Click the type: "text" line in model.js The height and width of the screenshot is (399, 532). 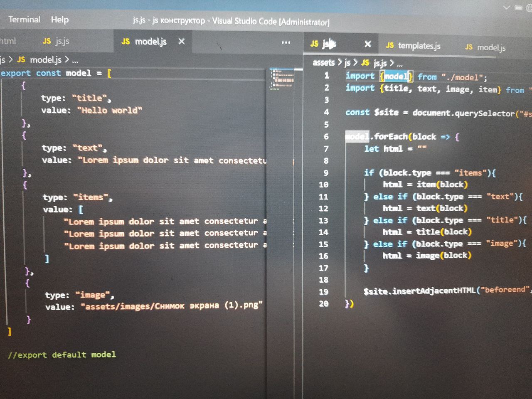[74, 148]
